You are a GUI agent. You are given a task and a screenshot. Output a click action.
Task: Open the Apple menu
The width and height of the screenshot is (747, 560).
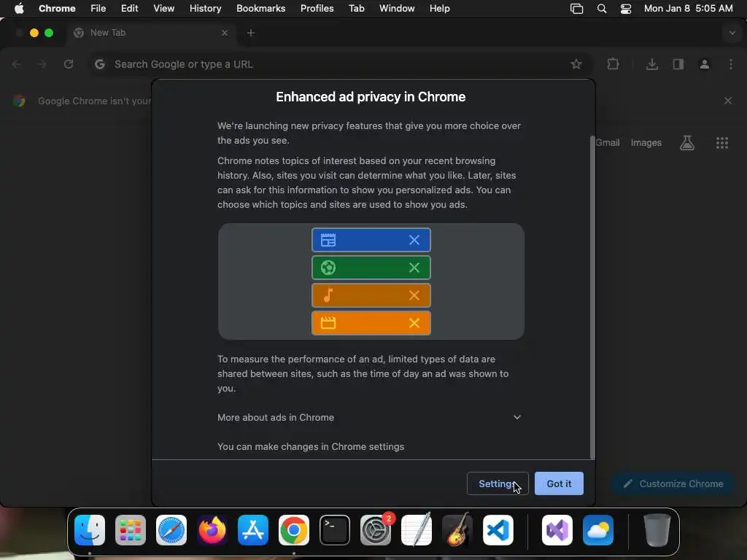pos(19,9)
